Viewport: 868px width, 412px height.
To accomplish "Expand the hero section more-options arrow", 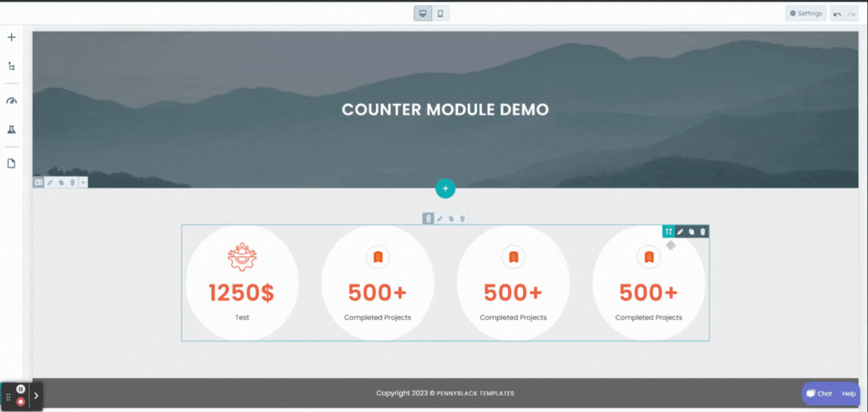I will pos(83,182).
